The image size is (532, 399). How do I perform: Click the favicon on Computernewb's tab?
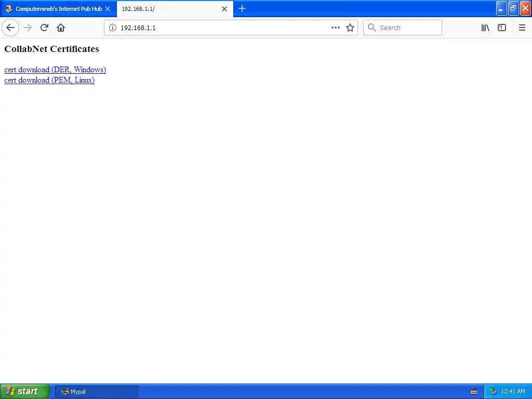pyautogui.click(x=9, y=9)
